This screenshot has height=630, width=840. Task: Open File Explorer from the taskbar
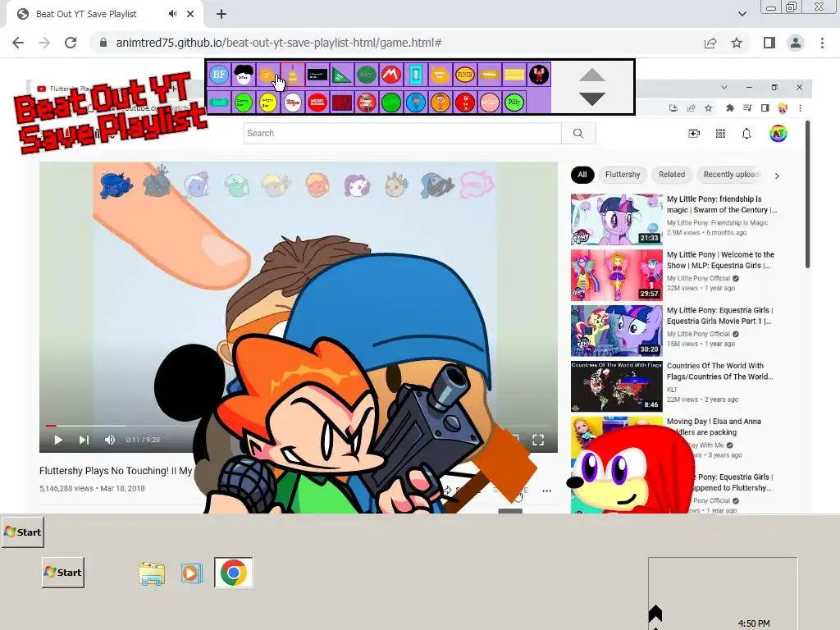pyautogui.click(x=152, y=573)
